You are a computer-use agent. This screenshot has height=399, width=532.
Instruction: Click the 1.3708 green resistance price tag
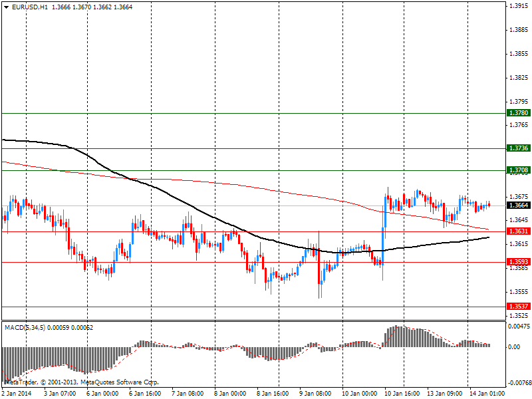point(518,170)
